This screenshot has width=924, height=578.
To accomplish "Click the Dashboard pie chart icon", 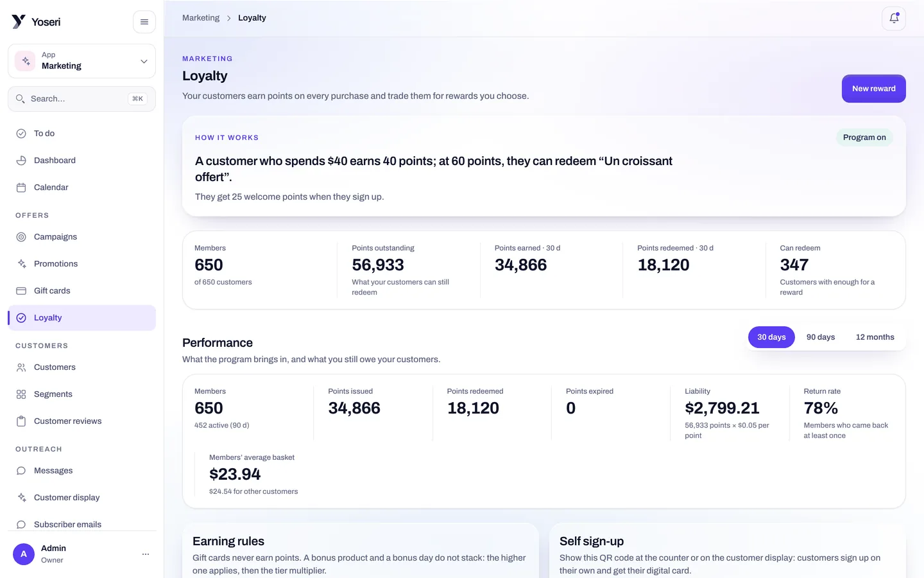I will point(21,161).
